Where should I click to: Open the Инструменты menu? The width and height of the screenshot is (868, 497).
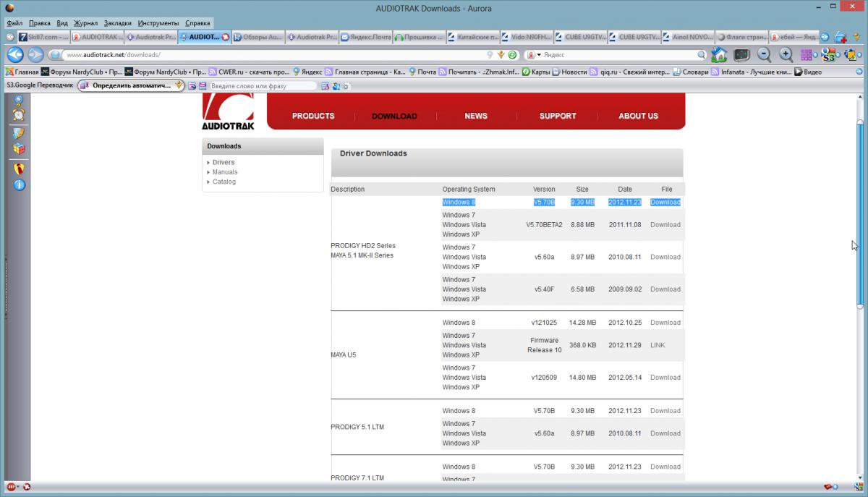click(x=158, y=23)
